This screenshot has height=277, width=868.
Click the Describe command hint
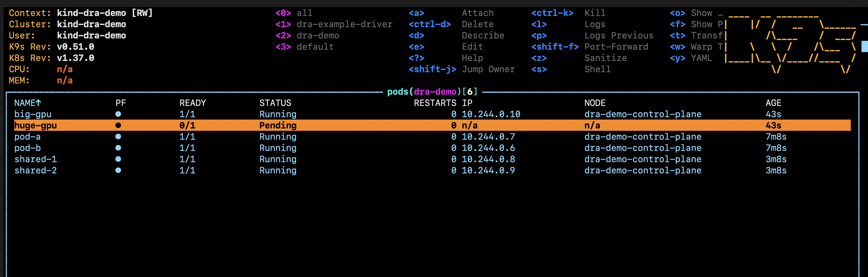(483, 36)
